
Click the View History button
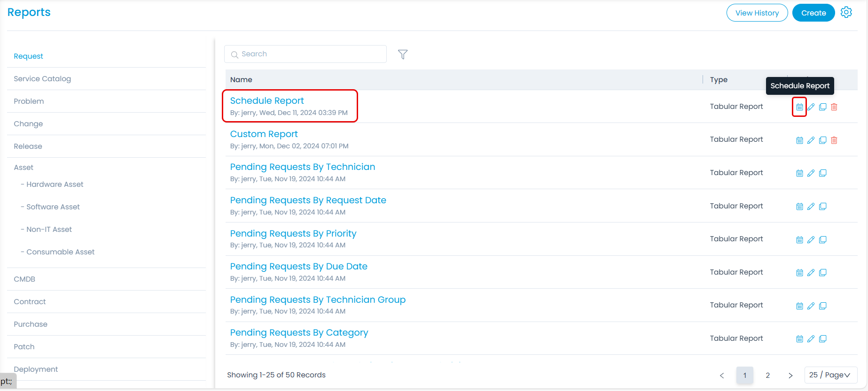coord(757,13)
